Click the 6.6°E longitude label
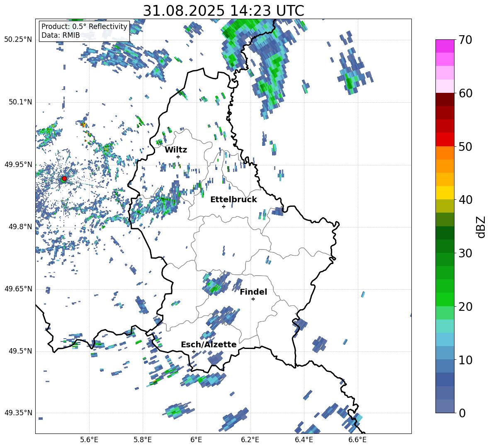The image size is (491, 448). pyautogui.click(x=357, y=440)
